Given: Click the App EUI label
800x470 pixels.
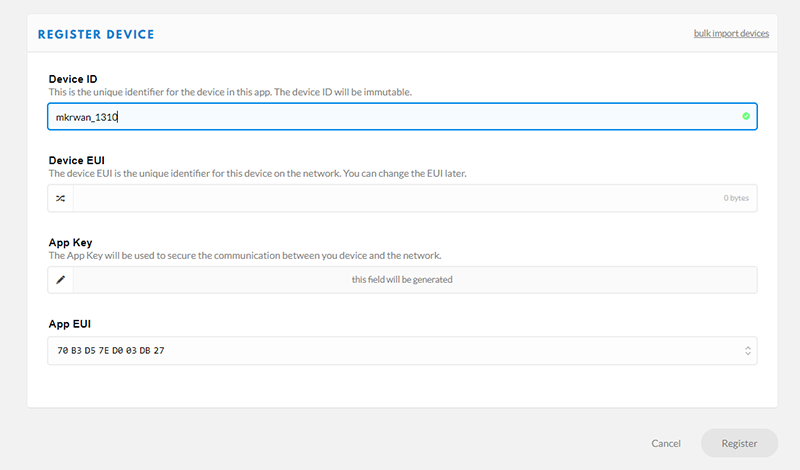Looking at the screenshot, I should coord(70,324).
